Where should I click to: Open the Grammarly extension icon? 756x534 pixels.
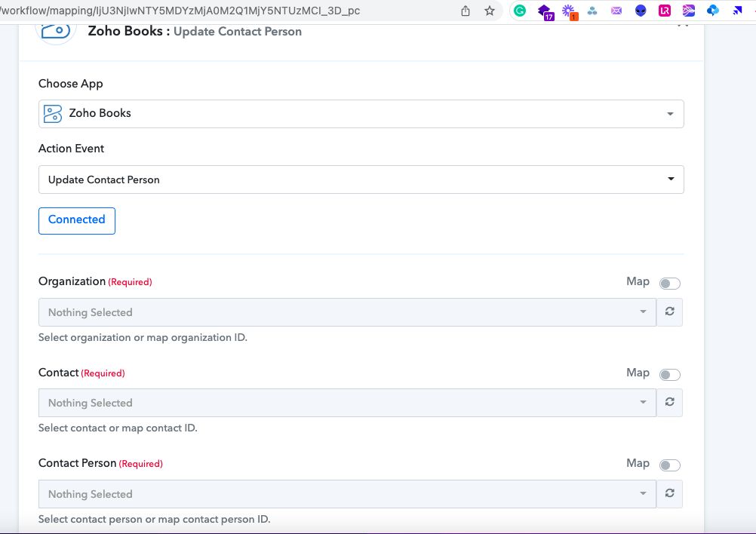pyautogui.click(x=520, y=11)
